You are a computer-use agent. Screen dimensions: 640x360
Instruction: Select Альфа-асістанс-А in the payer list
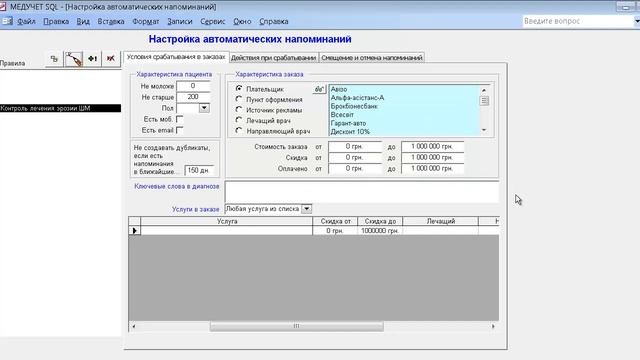404,98
